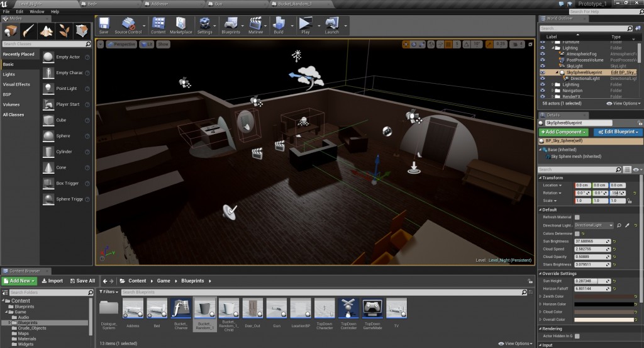Open the Help menu
The width and height of the screenshot is (644, 348).
[55, 11]
